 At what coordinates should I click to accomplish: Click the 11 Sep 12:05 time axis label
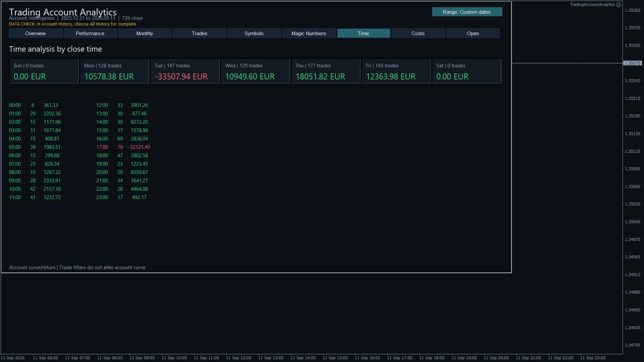point(238,358)
